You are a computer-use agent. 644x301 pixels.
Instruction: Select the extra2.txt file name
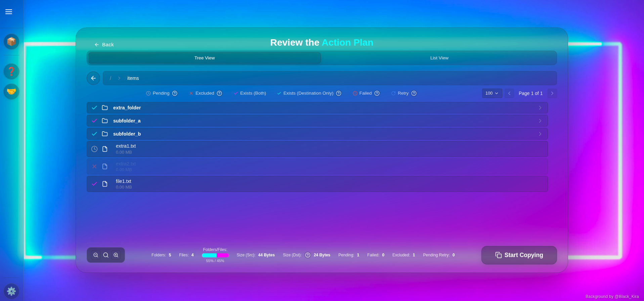tap(126, 164)
